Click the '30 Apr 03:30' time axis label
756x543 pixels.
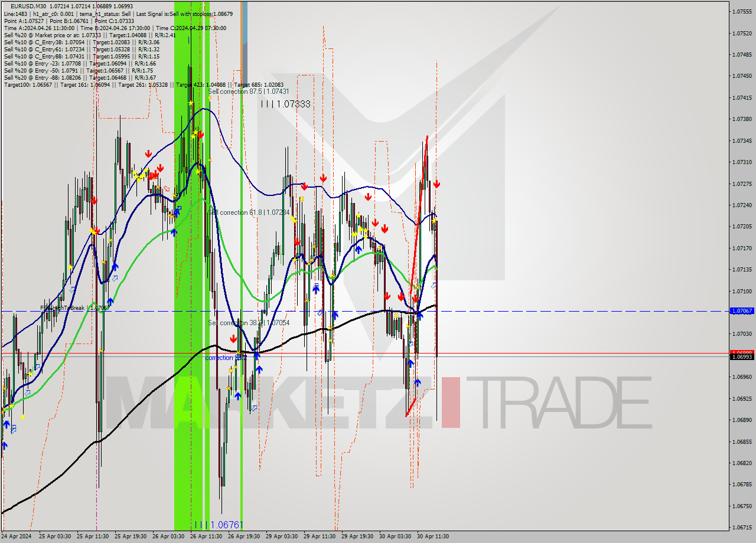395,537
